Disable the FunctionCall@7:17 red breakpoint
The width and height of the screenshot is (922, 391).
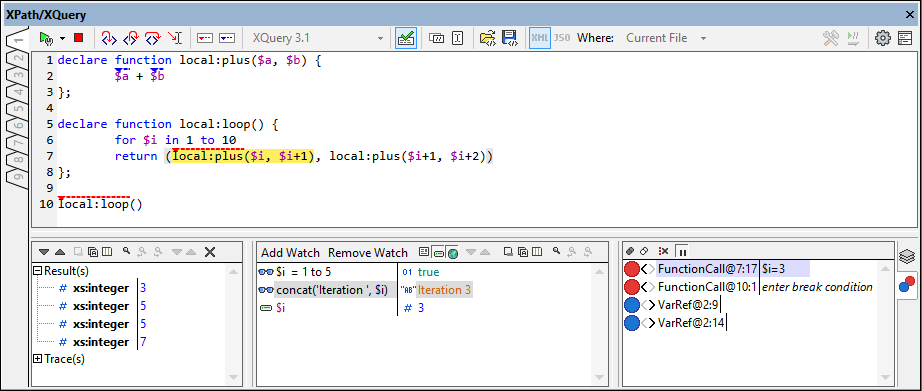pyautogui.click(x=632, y=269)
